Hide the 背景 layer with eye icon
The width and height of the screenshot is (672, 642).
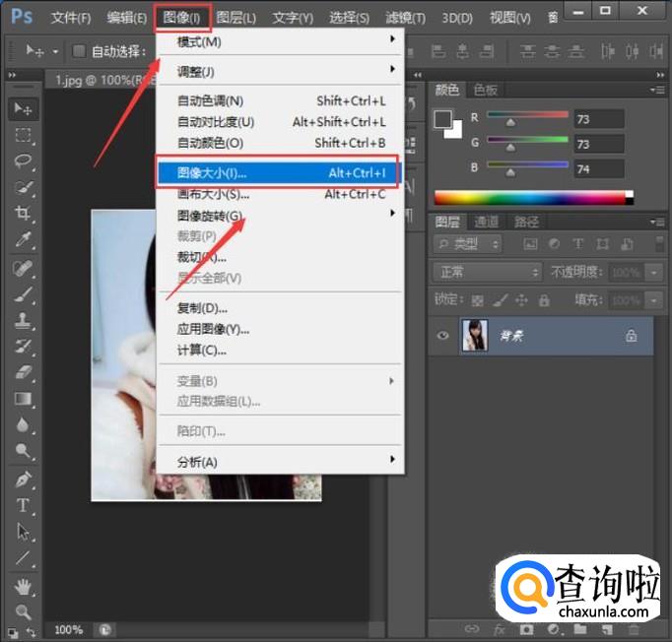pos(443,336)
